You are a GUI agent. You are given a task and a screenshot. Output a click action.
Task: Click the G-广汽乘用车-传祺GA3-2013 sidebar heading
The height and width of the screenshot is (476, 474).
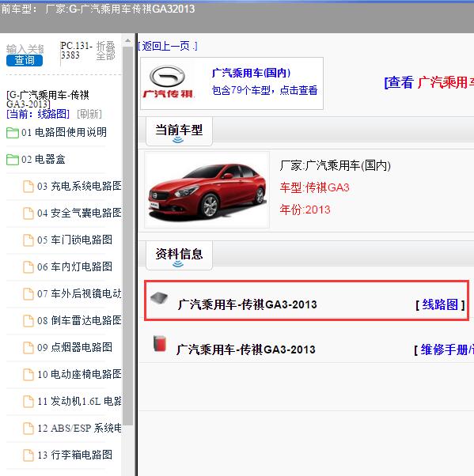[47, 100]
